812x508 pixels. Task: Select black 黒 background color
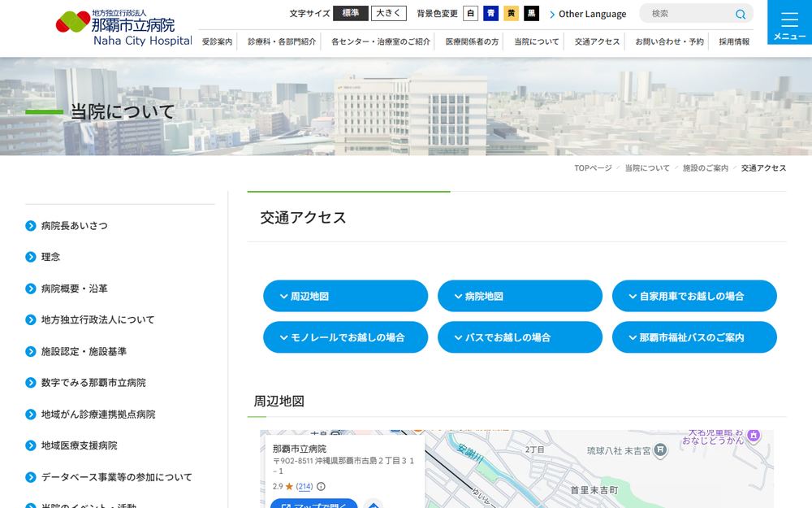coord(531,14)
